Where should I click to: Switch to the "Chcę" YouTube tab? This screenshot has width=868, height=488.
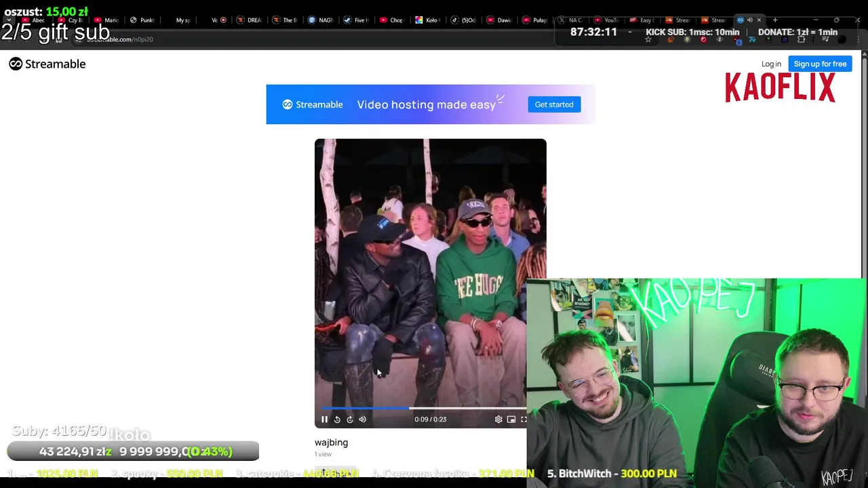391,20
